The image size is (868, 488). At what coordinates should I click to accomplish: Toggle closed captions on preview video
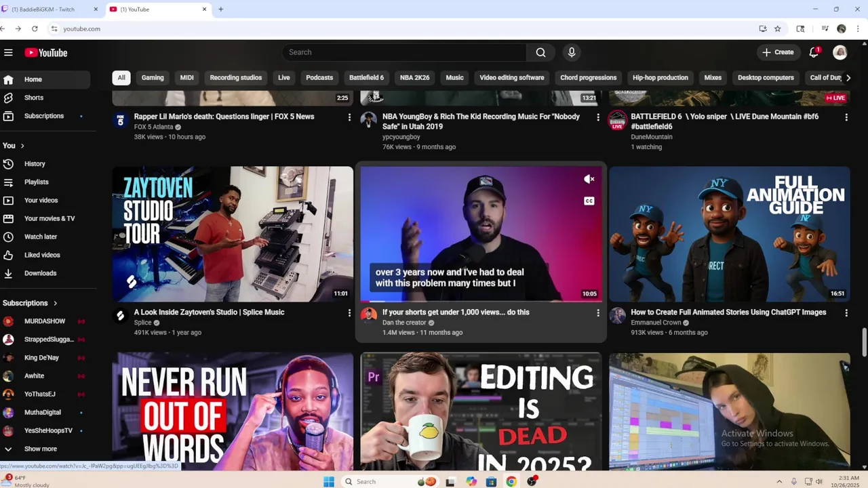589,201
